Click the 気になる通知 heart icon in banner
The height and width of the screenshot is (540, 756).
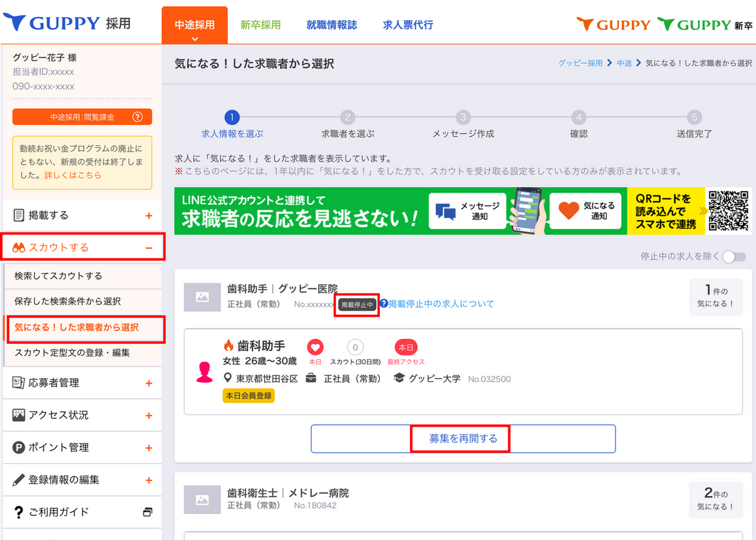568,211
